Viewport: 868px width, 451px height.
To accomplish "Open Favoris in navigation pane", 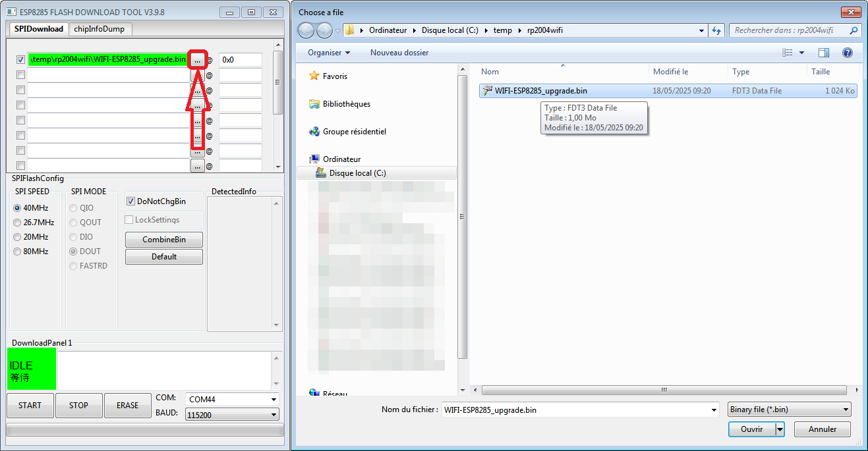I will (x=335, y=76).
